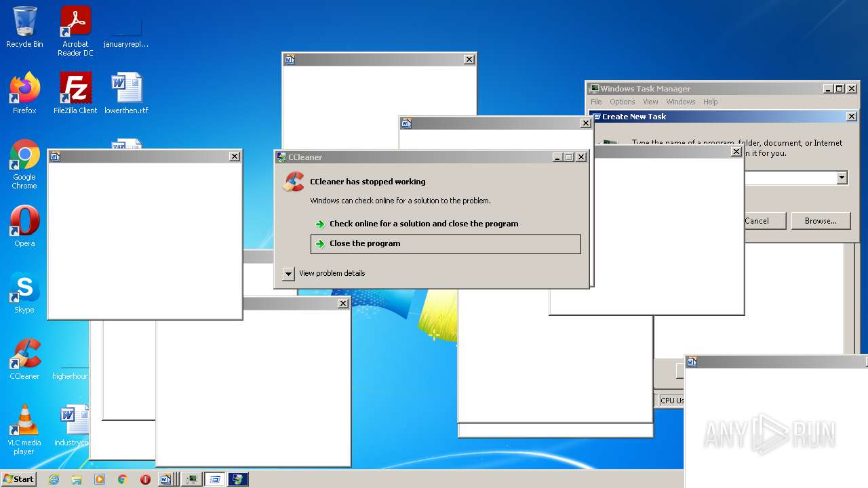Launch the Google Chrome desktop shortcut
The image size is (868, 488).
click(24, 165)
